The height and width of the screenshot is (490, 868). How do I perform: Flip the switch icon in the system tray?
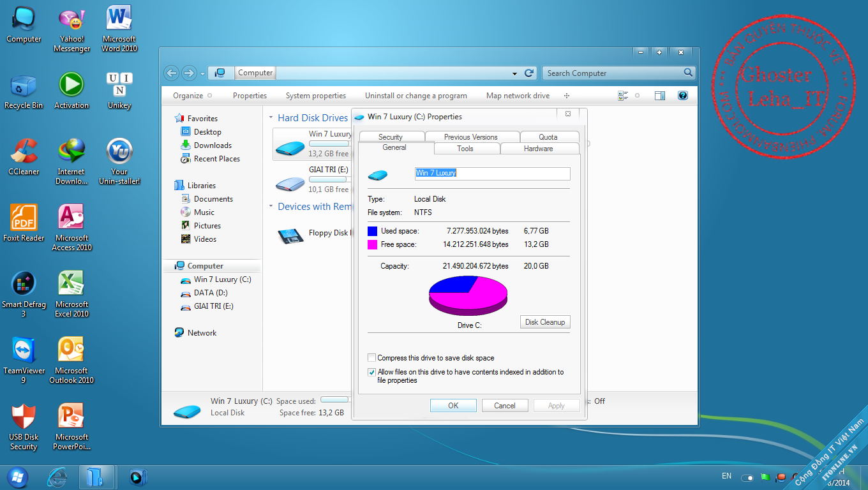click(x=747, y=477)
